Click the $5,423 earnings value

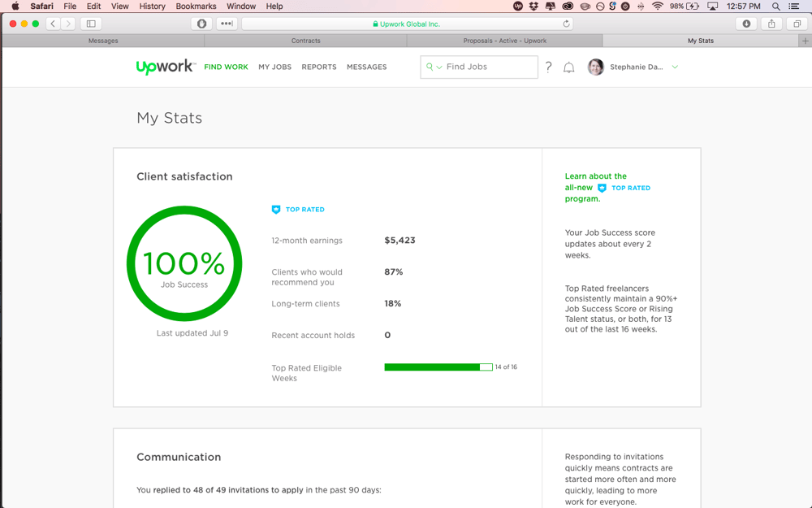coord(400,240)
